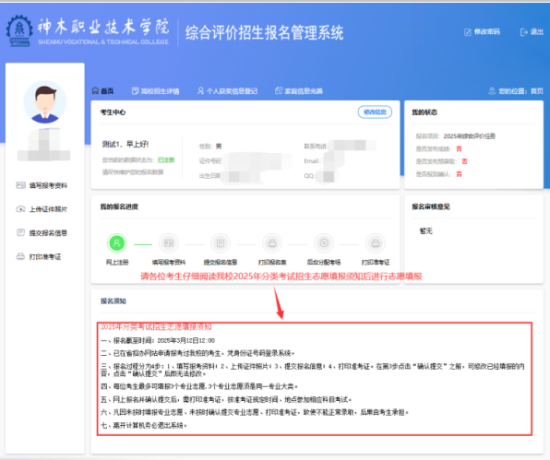Screen dimensions: 550x460
Task: Click the user avatar picture
Action: [45, 102]
